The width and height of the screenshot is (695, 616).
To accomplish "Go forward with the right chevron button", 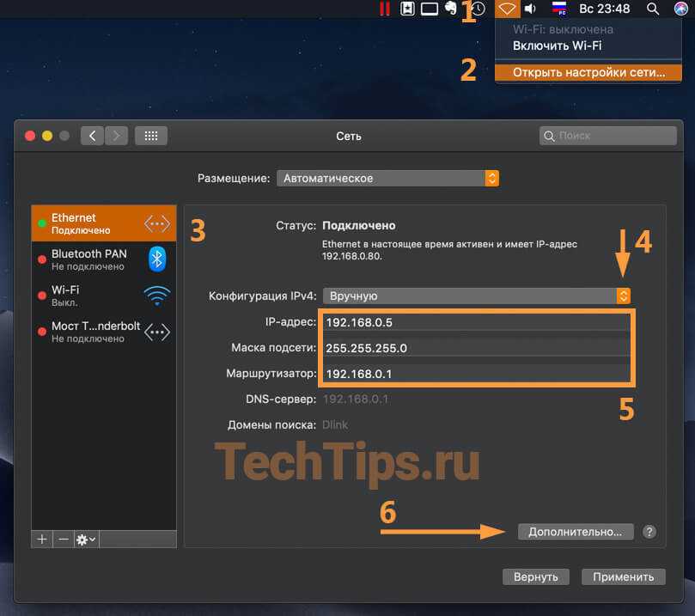I will [116, 136].
